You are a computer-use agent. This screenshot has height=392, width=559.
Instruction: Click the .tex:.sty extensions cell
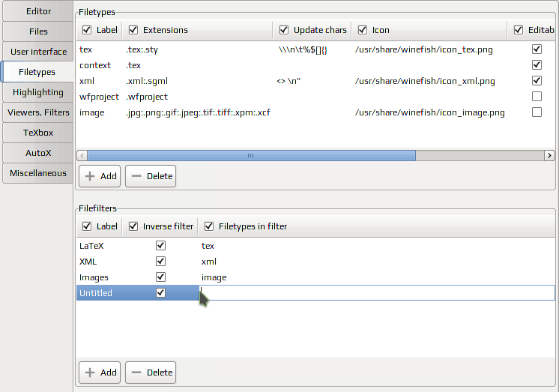point(142,49)
